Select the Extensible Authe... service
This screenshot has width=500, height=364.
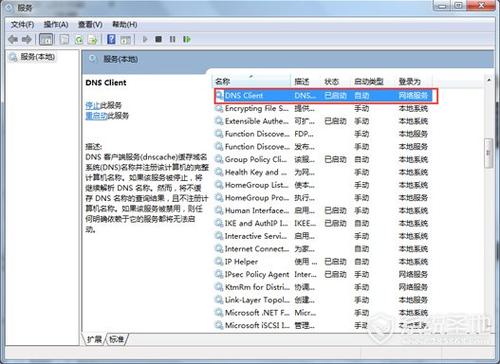click(x=323, y=121)
